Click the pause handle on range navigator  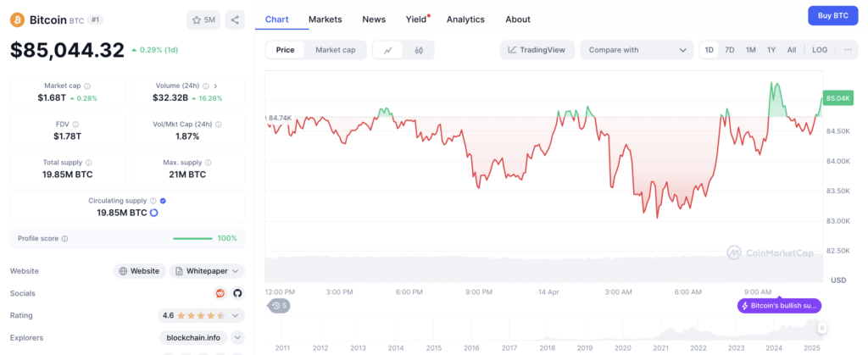pos(822,328)
